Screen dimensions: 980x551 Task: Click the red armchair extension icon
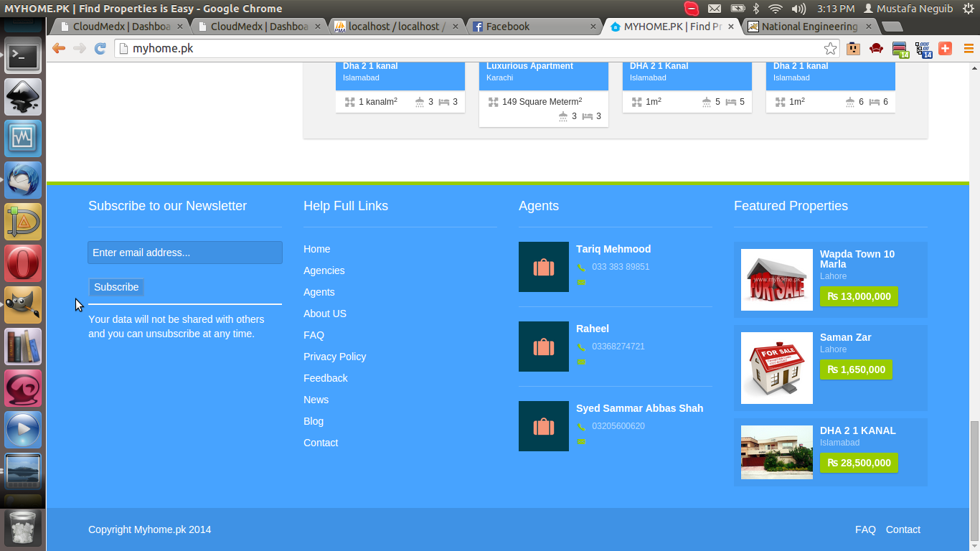[x=876, y=48]
